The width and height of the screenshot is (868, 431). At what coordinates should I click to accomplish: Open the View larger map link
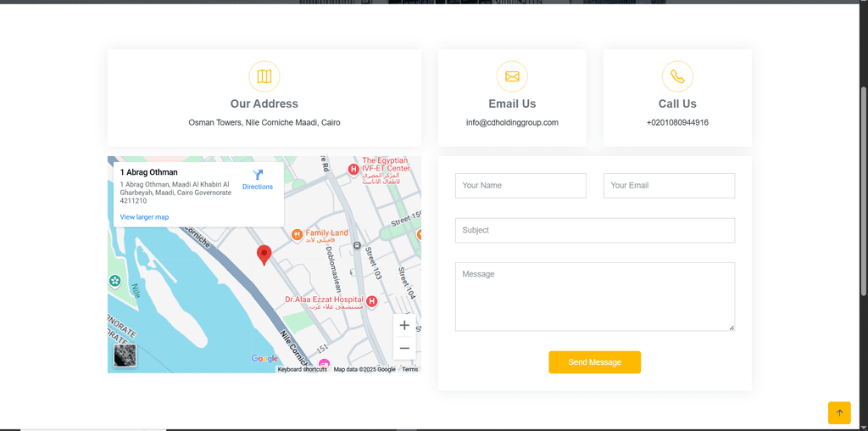(x=144, y=217)
